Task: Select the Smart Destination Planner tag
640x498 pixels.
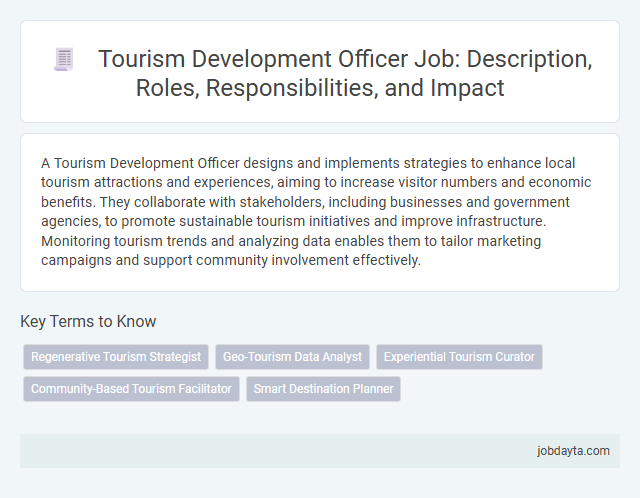Action: click(323, 389)
